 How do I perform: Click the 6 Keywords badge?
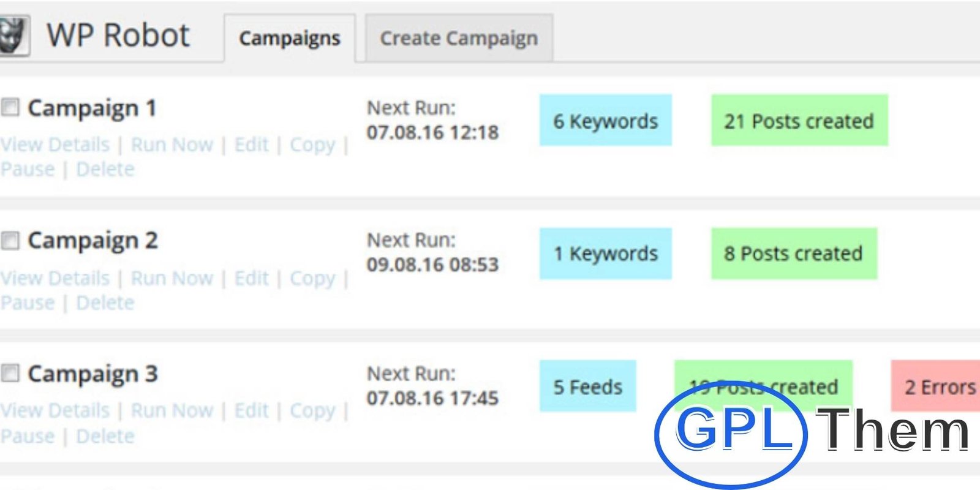(x=605, y=121)
